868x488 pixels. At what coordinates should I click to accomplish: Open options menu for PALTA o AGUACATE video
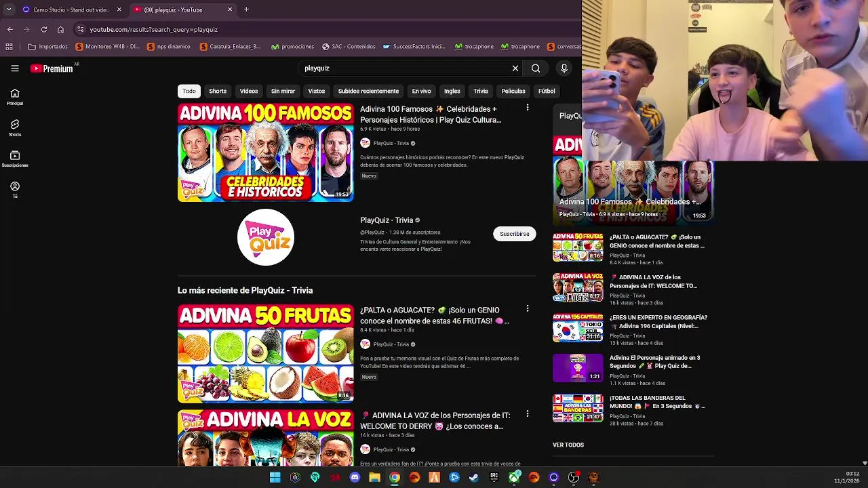(x=528, y=309)
